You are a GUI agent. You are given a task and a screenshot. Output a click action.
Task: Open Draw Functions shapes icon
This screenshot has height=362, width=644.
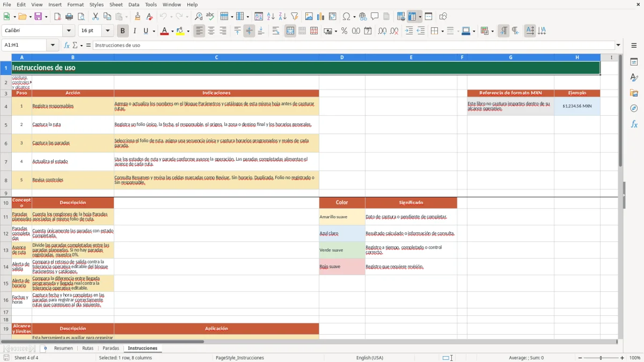click(x=443, y=17)
